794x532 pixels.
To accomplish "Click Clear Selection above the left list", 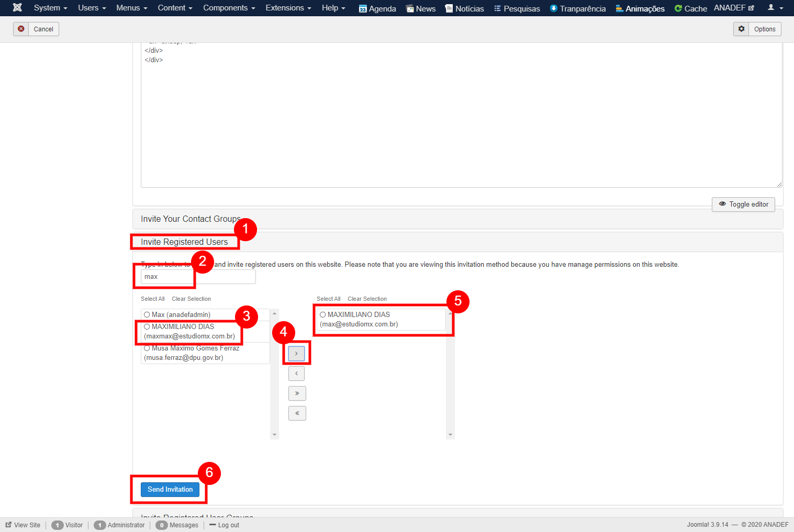I will [191, 299].
